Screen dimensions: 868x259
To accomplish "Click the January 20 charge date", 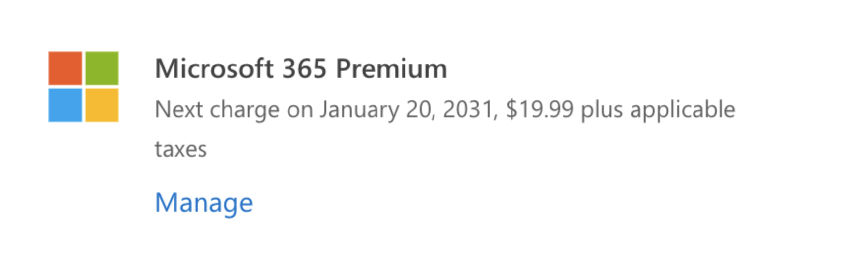I will click(x=377, y=110).
